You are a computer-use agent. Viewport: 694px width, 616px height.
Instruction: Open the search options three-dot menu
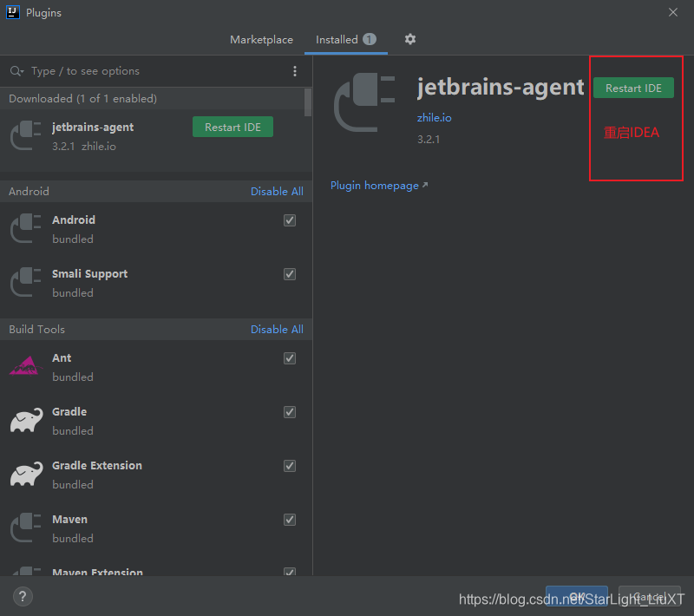(x=295, y=71)
